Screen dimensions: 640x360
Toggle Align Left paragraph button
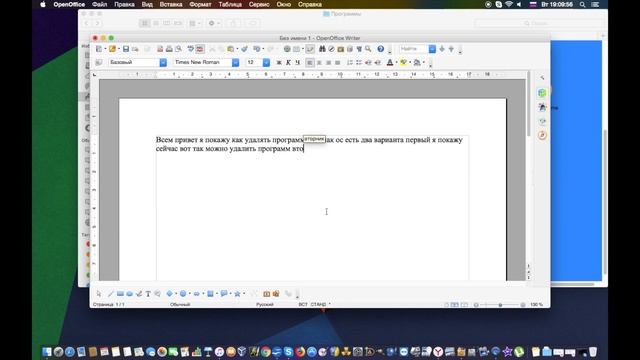pyautogui.click(x=310, y=62)
